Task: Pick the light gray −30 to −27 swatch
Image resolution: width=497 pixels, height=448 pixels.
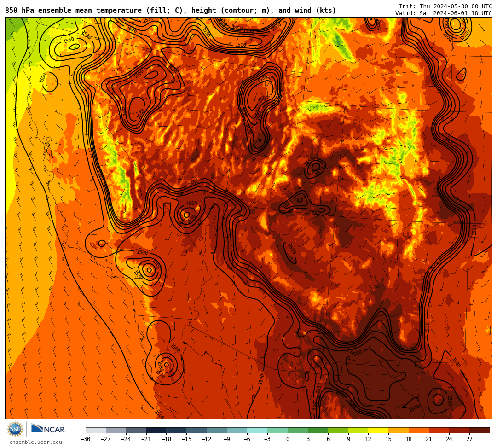Action: pyautogui.click(x=96, y=431)
